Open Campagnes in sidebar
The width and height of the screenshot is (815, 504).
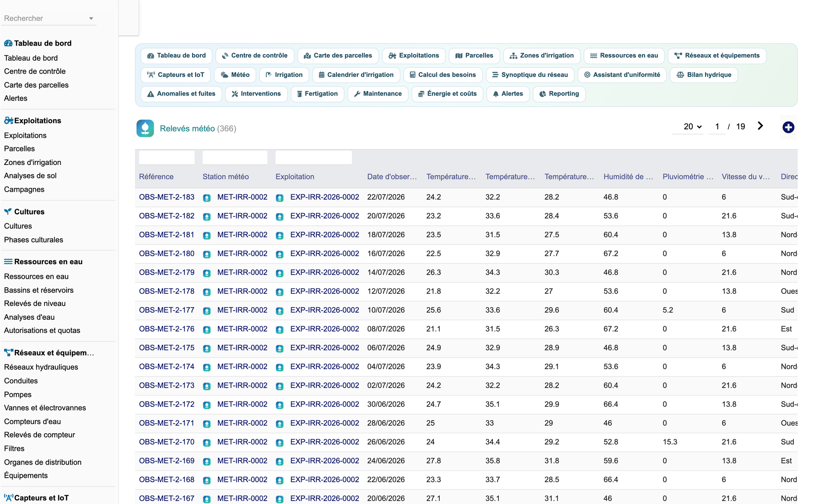24,189
